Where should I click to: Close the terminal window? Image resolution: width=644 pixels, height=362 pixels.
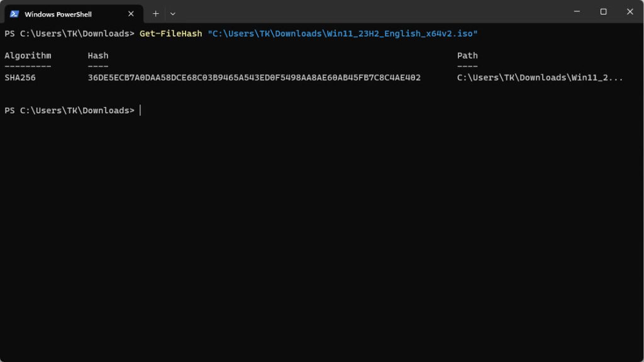click(630, 11)
